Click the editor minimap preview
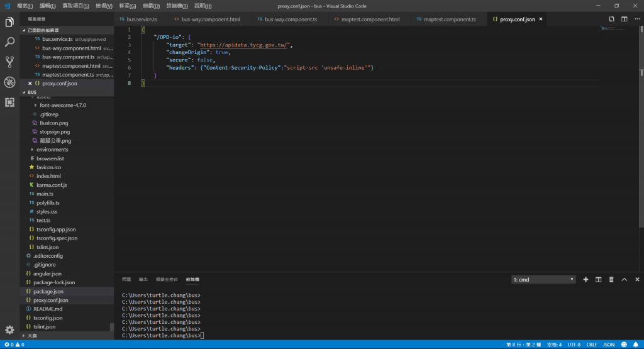The image size is (644, 349). tap(613, 29)
